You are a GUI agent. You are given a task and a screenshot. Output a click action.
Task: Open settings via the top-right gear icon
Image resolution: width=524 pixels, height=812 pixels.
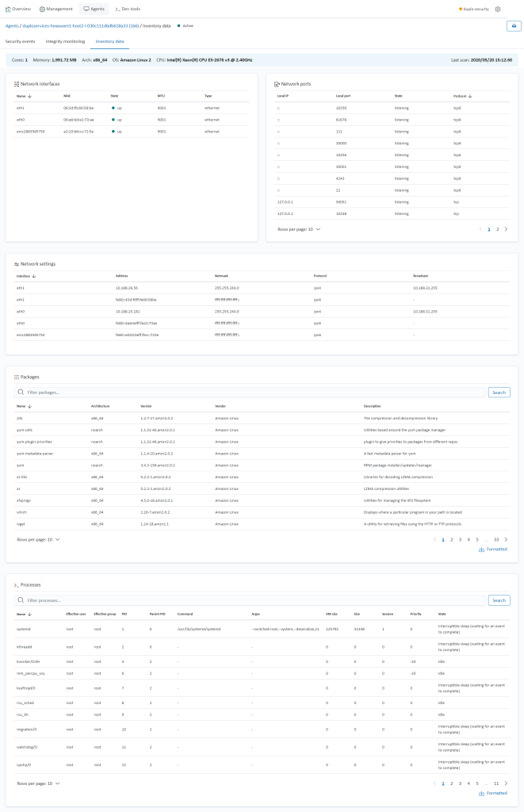coord(498,9)
